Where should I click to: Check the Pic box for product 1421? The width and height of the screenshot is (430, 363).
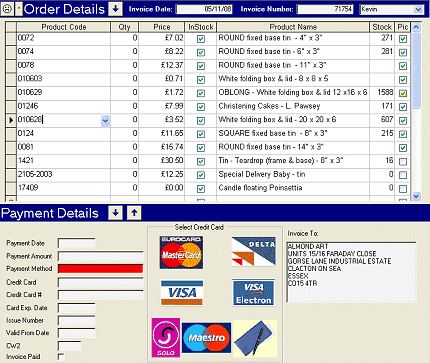[x=403, y=162]
